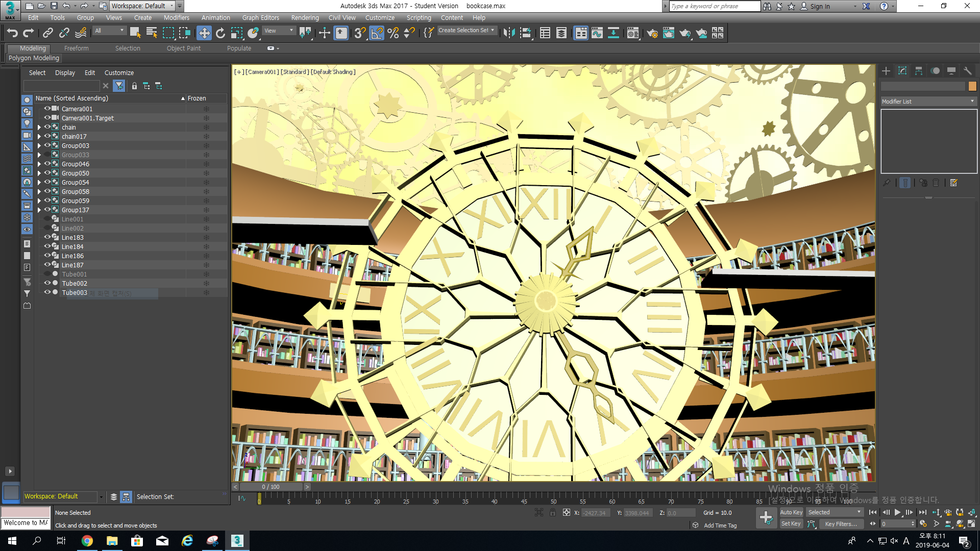
Task: Open the Rendering menu
Action: point(305,18)
